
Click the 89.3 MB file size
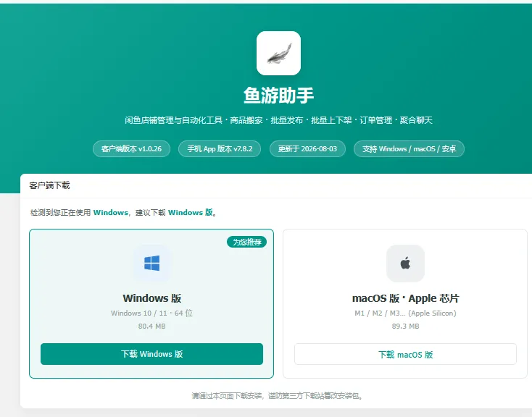[405, 326]
